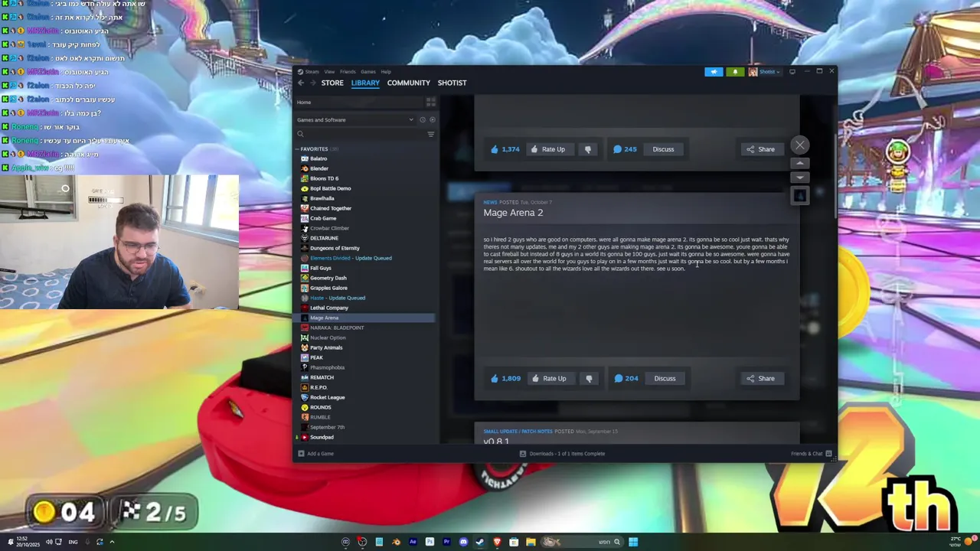
Task: Open Friends & Chat
Action: pyautogui.click(x=812, y=454)
